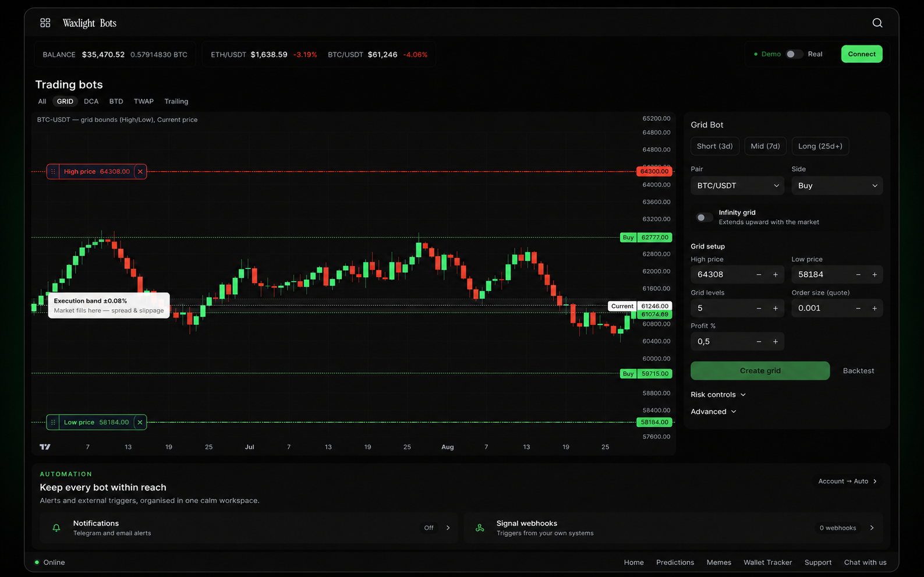The height and width of the screenshot is (577, 924).
Task: Decrease Order size with the minus icon
Action: pyautogui.click(x=858, y=308)
